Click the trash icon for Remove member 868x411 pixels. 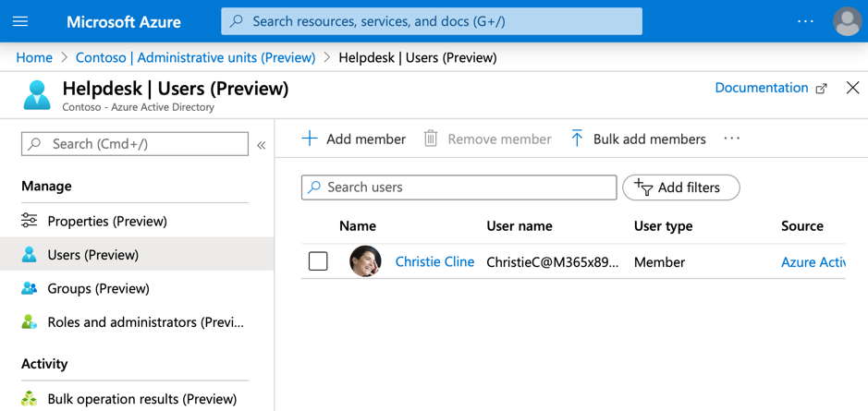pos(431,139)
